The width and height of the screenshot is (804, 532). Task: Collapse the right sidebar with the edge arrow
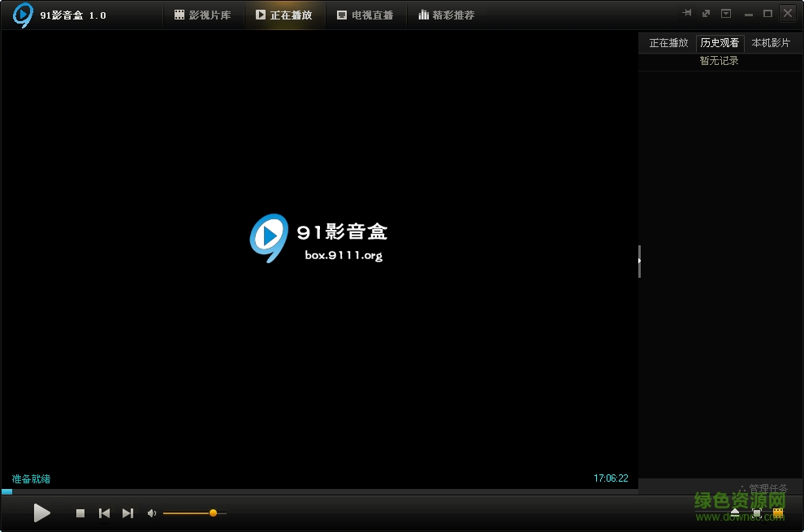(639, 261)
